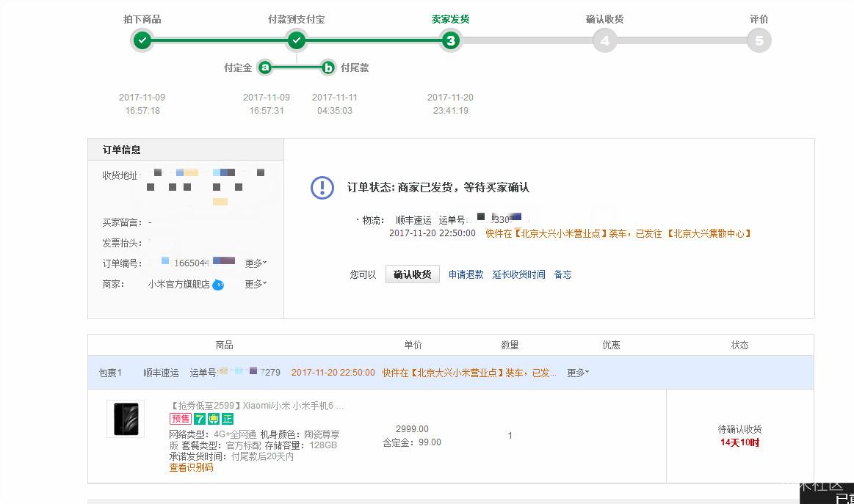Select the 评价 step at top right

(x=759, y=40)
